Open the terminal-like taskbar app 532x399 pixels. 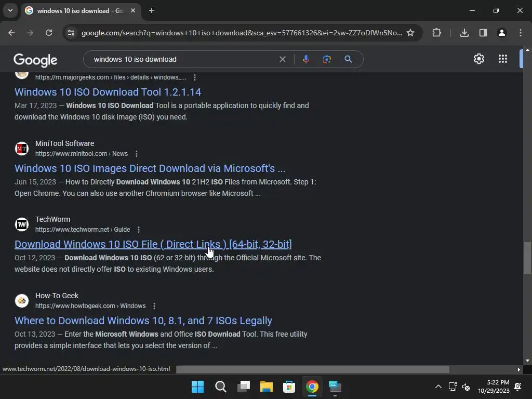coord(335,387)
